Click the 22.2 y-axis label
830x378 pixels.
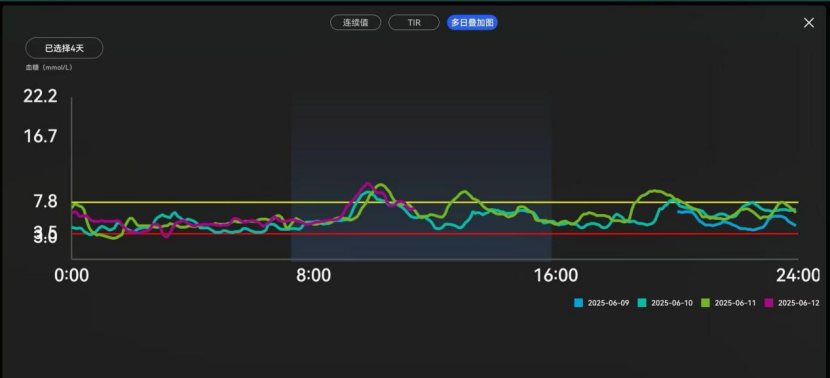pyautogui.click(x=40, y=96)
